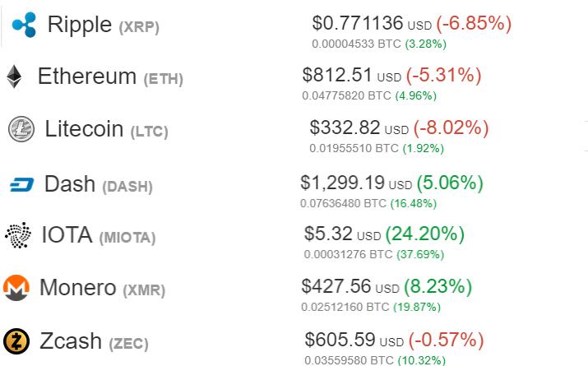Click Monero's 0.02512160 BTC price
This screenshot has width=588, height=366.
[345, 307]
